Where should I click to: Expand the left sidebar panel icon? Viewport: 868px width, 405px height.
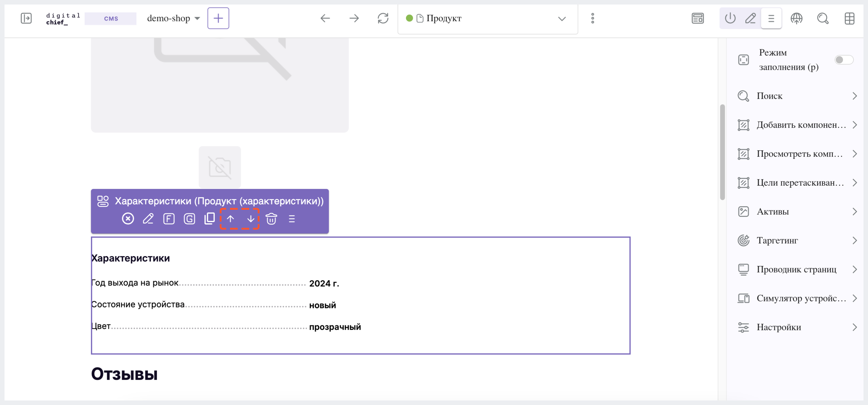26,18
